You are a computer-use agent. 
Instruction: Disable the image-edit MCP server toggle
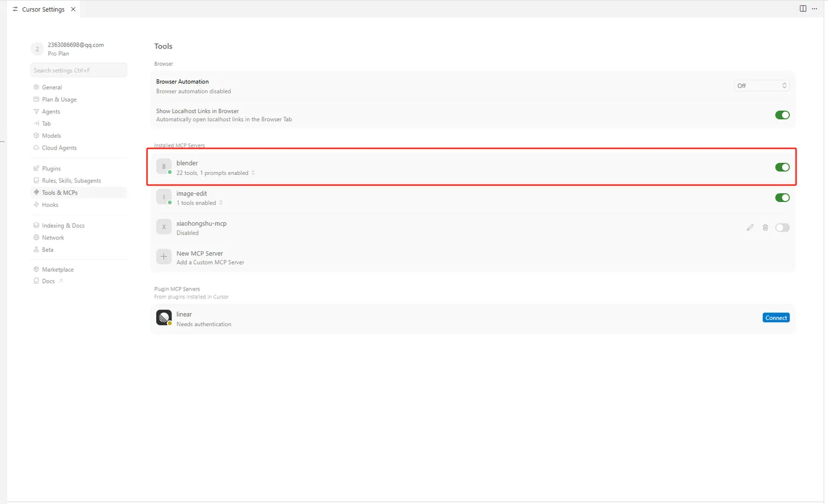coord(782,197)
